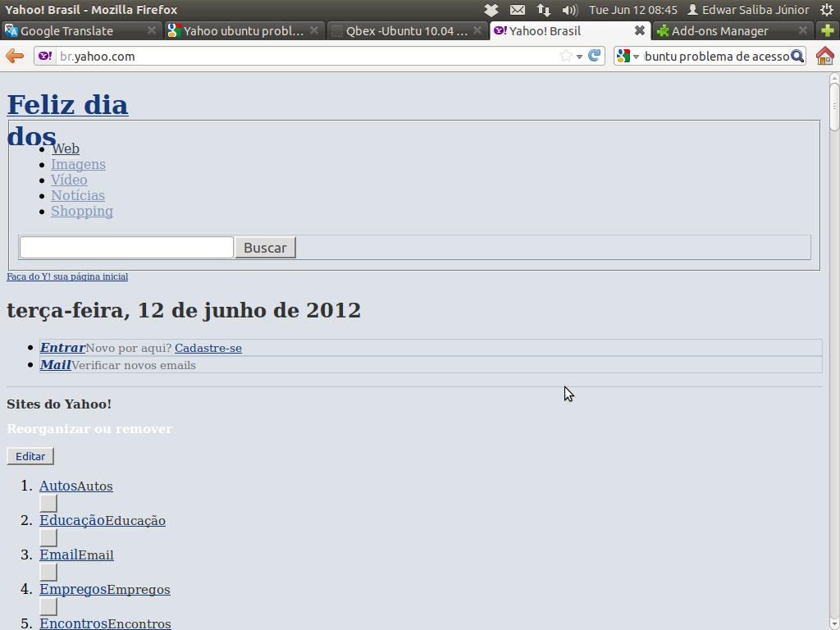
Task: Open the address bar history dropdown arrow
Action: pos(579,57)
